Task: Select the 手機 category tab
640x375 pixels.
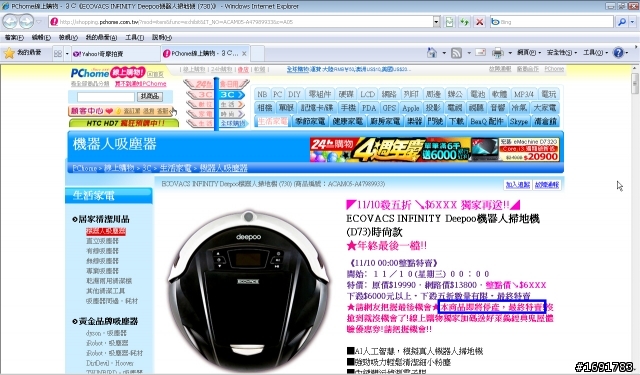Action: coord(348,108)
